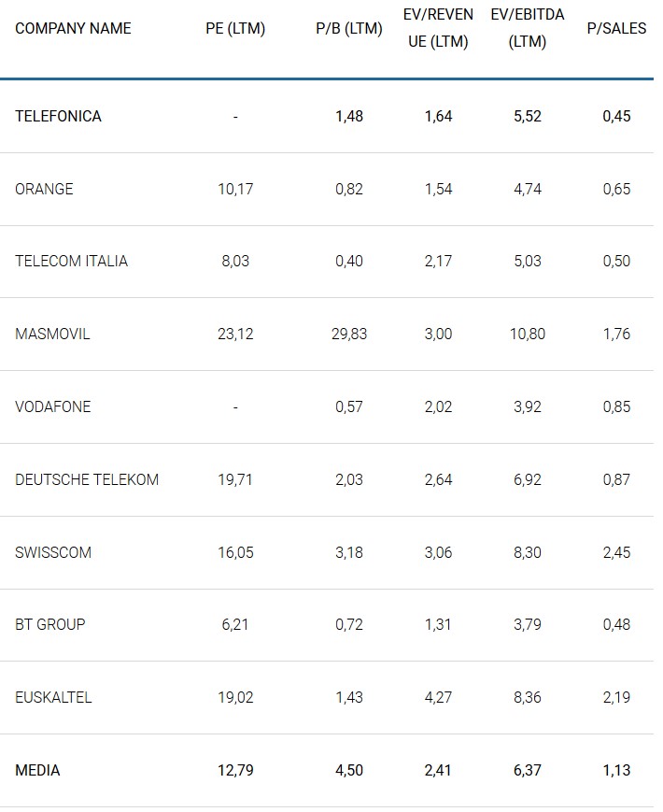This screenshot has height=812, width=663.
Task: Select the MEDIA P/SALES value 1,13
Action: tap(616, 771)
